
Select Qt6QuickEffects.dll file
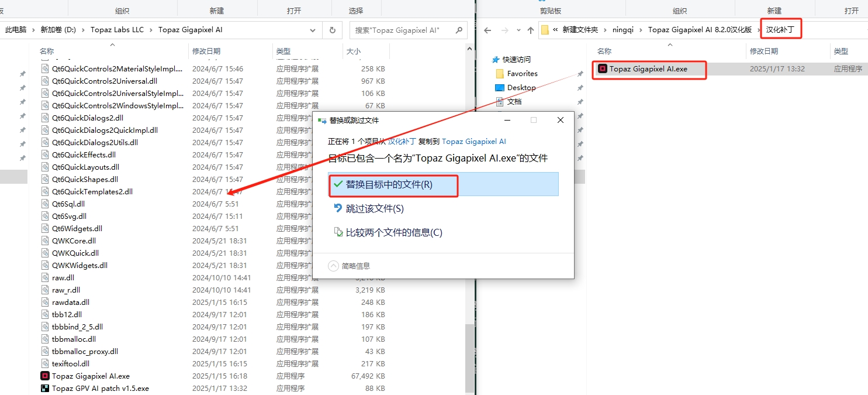(84, 155)
